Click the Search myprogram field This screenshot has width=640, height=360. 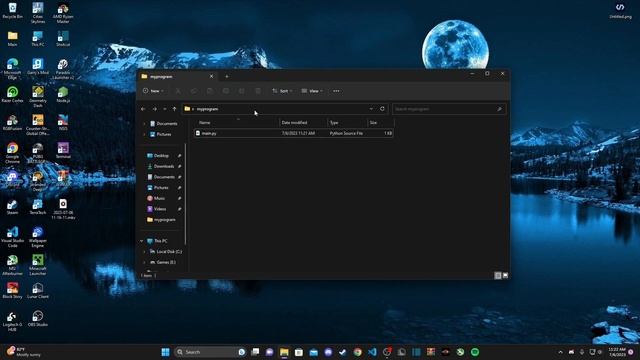point(449,109)
